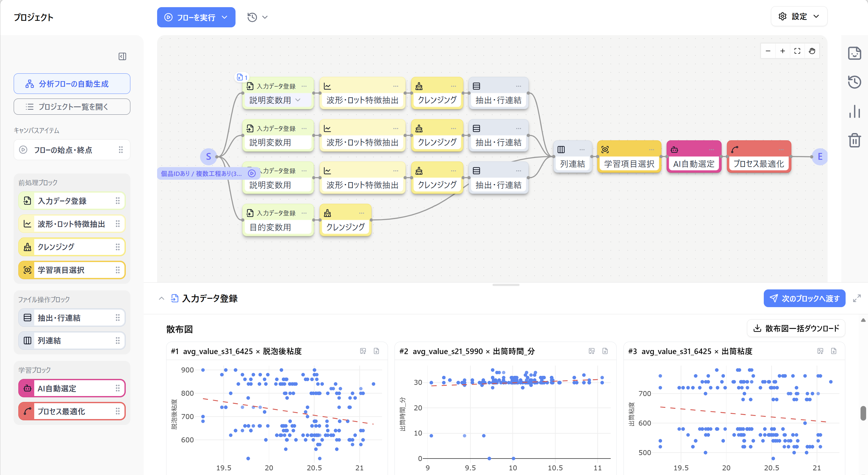Save chart #1 脱泡後粘度 as image icon
868x475 pixels.
point(363,351)
